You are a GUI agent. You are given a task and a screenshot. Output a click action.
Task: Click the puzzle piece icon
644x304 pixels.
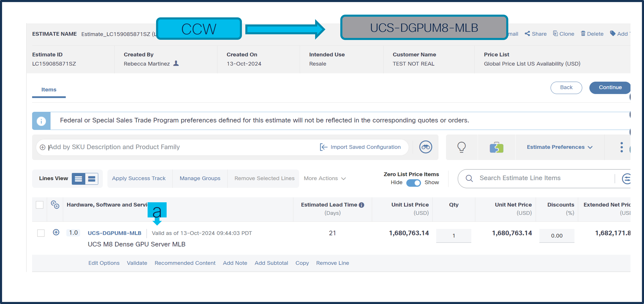[496, 147]
